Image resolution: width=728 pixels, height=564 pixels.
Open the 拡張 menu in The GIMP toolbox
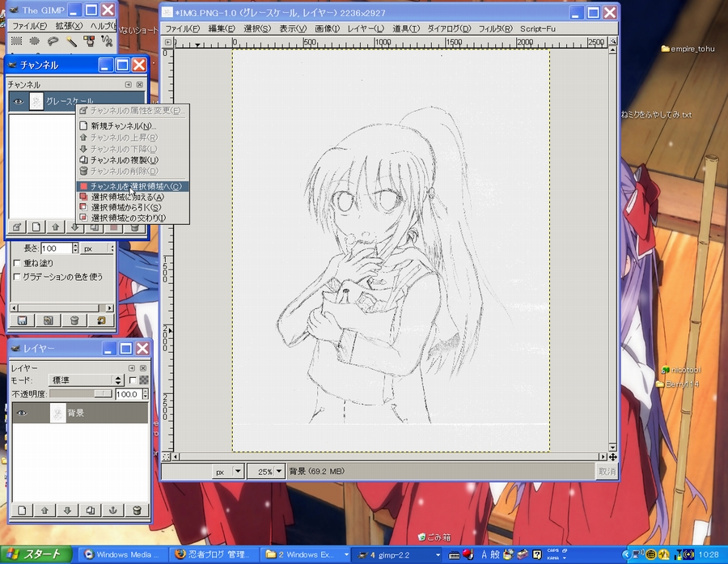click(69, 26)
